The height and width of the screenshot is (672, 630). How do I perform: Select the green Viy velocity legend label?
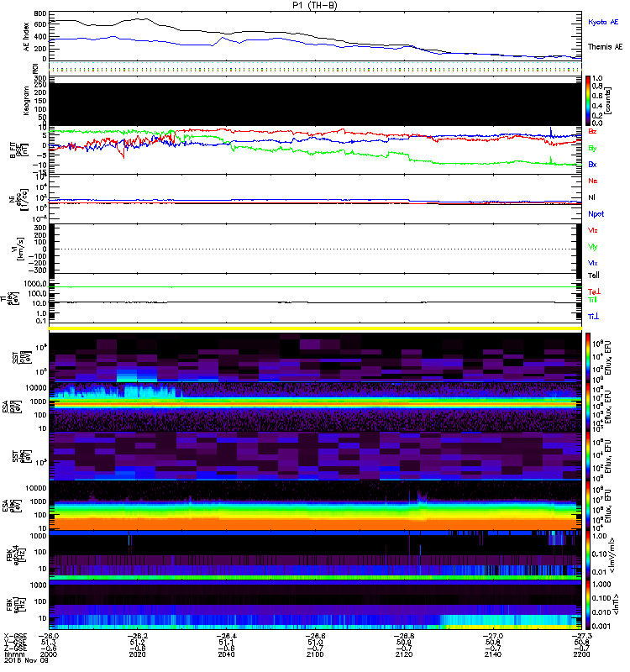coord(592,247)
